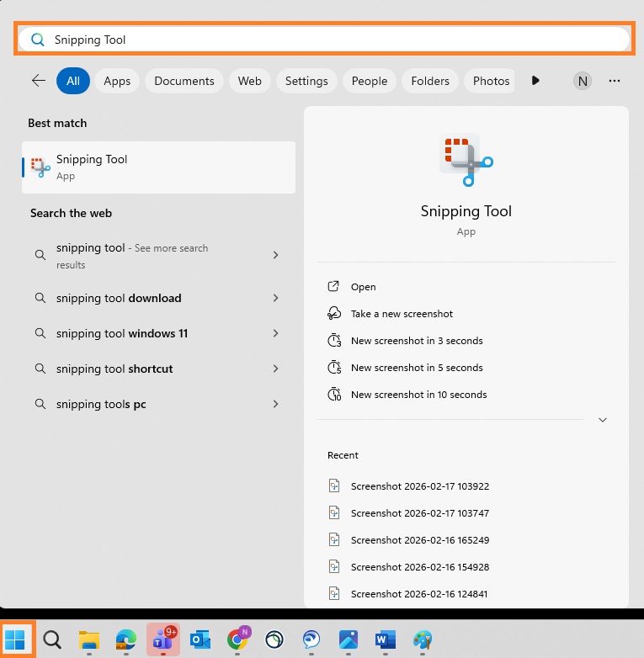Screen dimensions: 644x658
Task: Expand the Snipping Tool actions list chevron
Action: tap(602, 420)
